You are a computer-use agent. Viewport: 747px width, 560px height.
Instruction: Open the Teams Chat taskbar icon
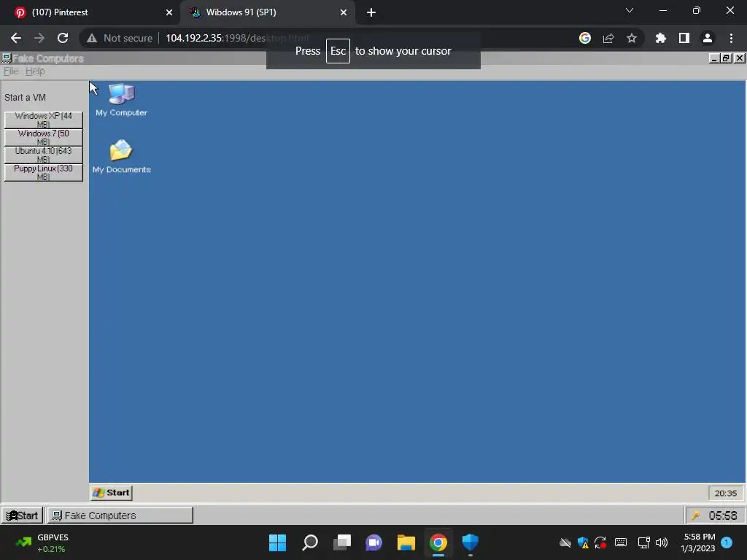point(374,542)
